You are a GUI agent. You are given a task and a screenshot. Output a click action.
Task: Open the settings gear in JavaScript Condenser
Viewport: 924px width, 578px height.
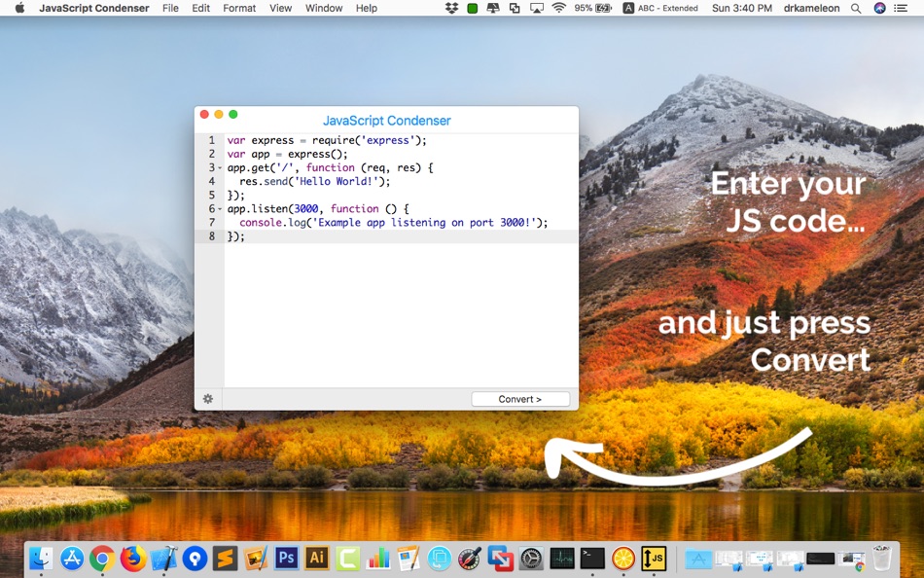tap(208, 399)
